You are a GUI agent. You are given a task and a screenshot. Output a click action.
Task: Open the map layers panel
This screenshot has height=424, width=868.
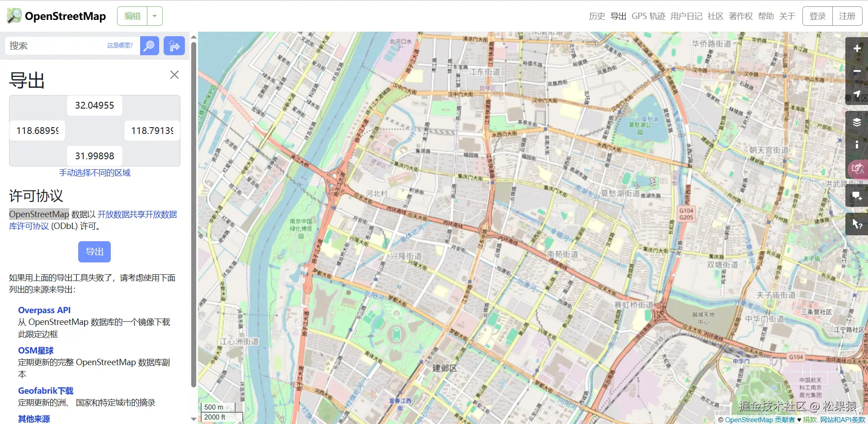pos(857,122)
